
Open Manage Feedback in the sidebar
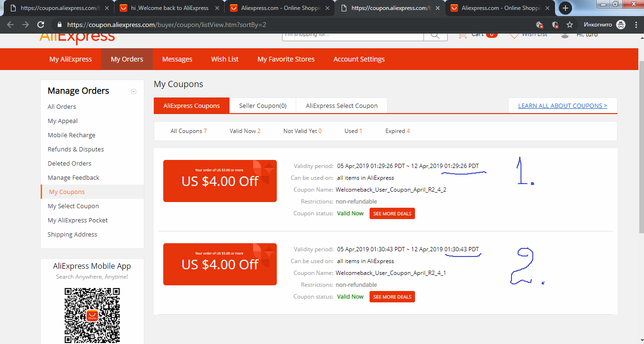click(x=73, y=177)
